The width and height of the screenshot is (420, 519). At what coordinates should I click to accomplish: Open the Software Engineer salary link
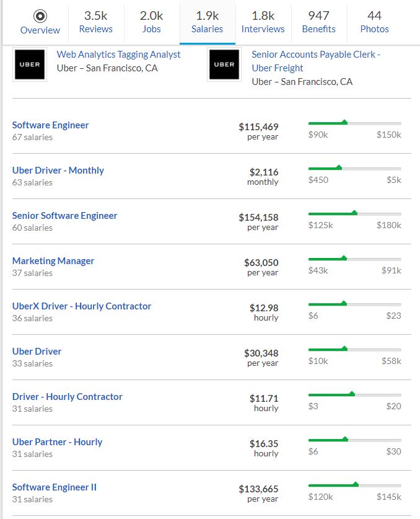coord(50,125)
